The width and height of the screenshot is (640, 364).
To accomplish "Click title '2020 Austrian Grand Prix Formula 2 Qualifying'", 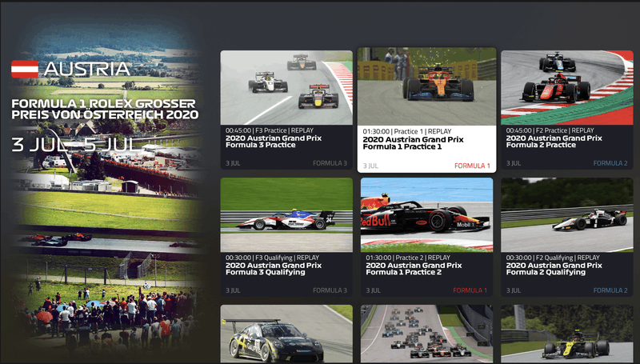I will coord(554,269).
